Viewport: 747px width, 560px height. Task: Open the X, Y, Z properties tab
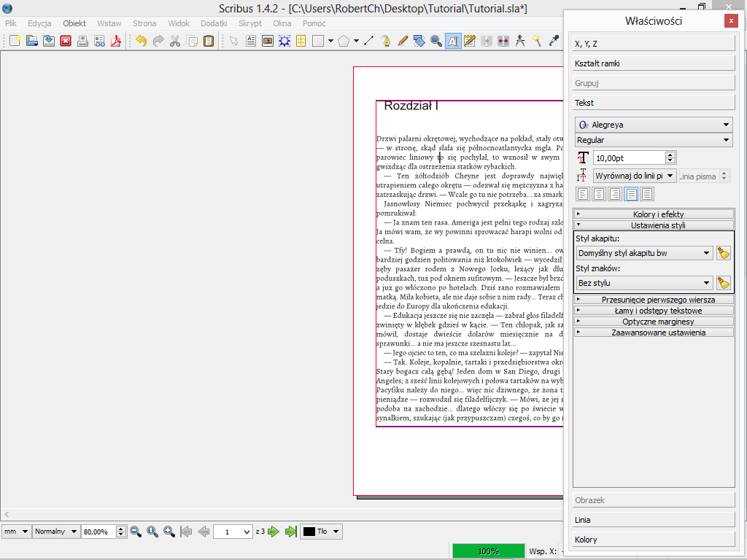654,44
